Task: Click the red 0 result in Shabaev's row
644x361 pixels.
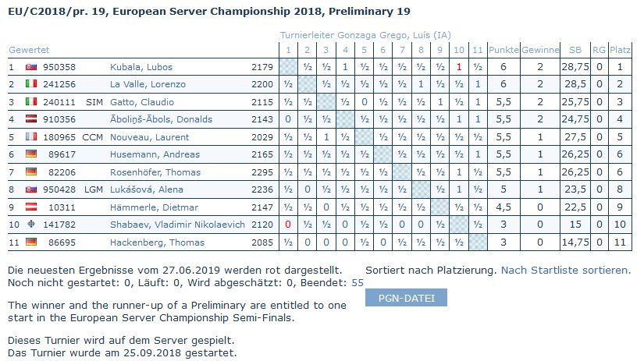Action: (x=288, y=225)
